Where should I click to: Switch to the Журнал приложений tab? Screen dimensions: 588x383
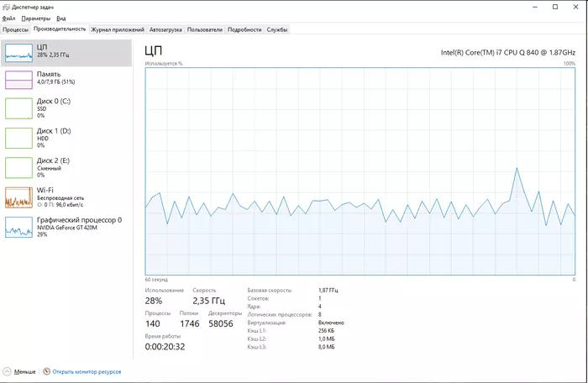click(x=118, y=29)
